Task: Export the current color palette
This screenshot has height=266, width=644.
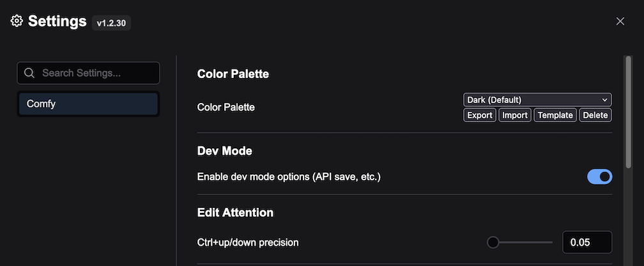Action: click(x=480, y=115)
